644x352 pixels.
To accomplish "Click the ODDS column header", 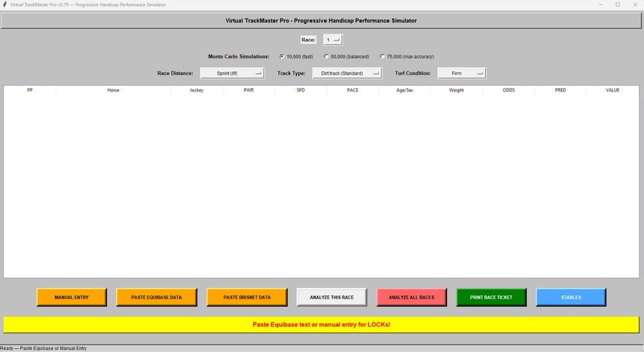I will (x=508, y=90).
